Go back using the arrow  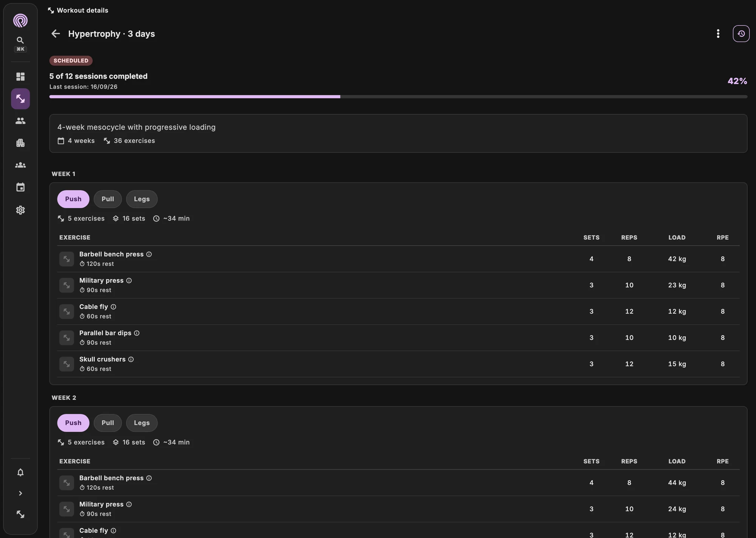pos(56,34)
